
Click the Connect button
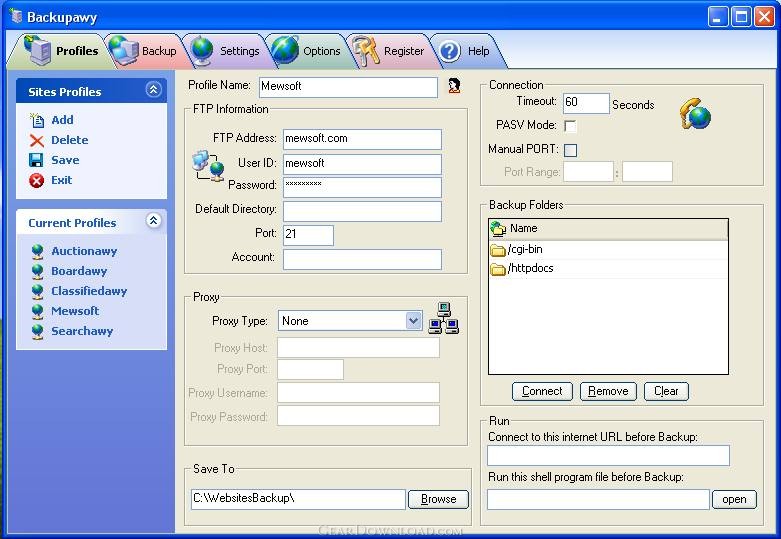[x=542, y=391]
